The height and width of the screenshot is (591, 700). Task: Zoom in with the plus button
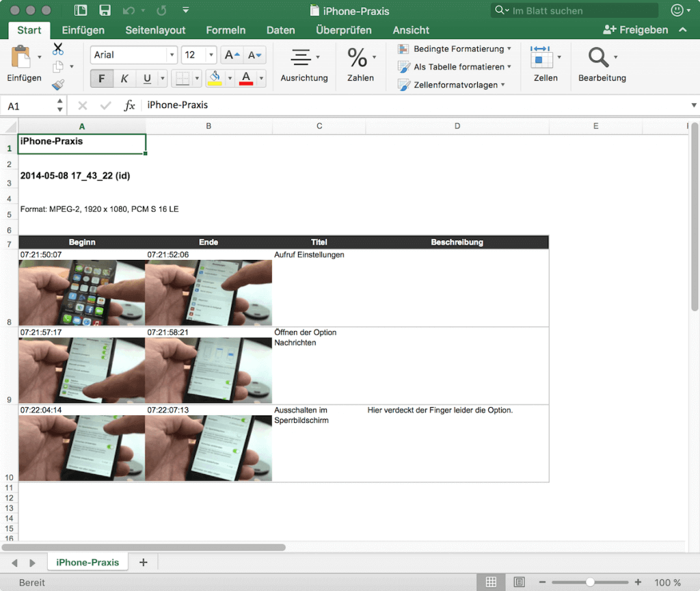(638, 582)
